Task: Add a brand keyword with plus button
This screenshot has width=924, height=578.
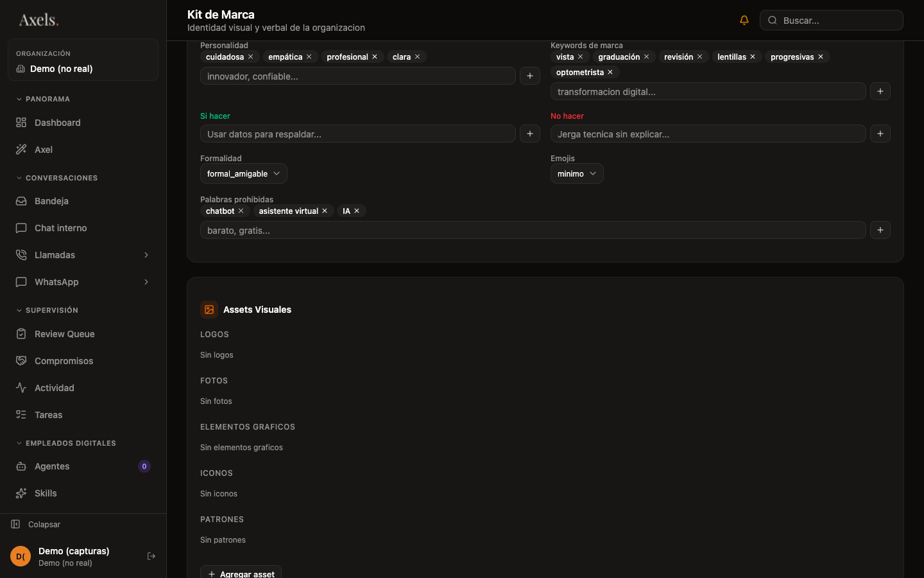Action: point(880,91)
